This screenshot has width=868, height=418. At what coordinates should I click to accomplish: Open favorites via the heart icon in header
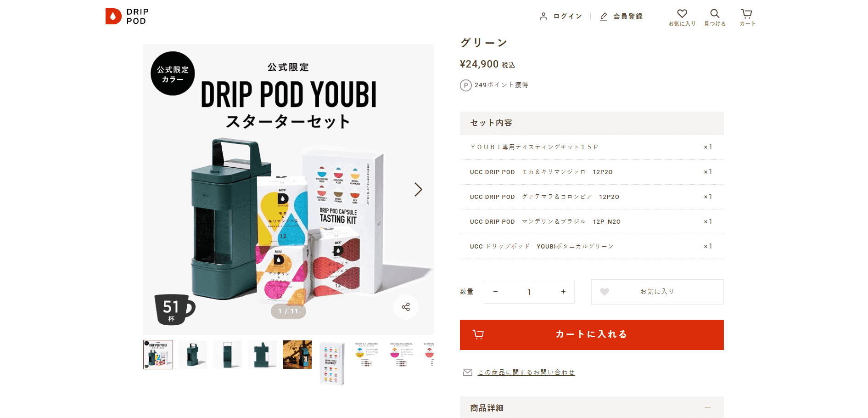pos(682,14)
